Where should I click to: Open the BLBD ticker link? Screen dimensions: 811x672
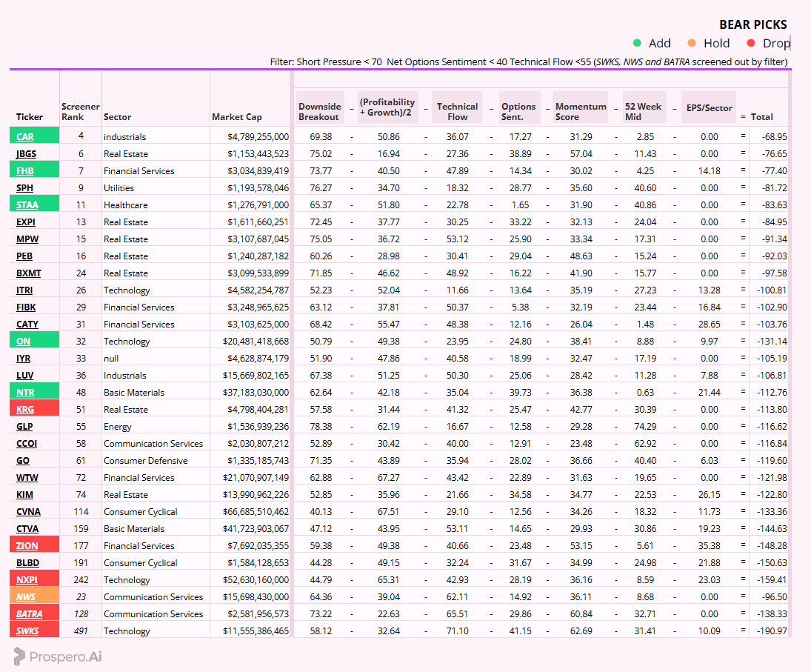(28, 563)
